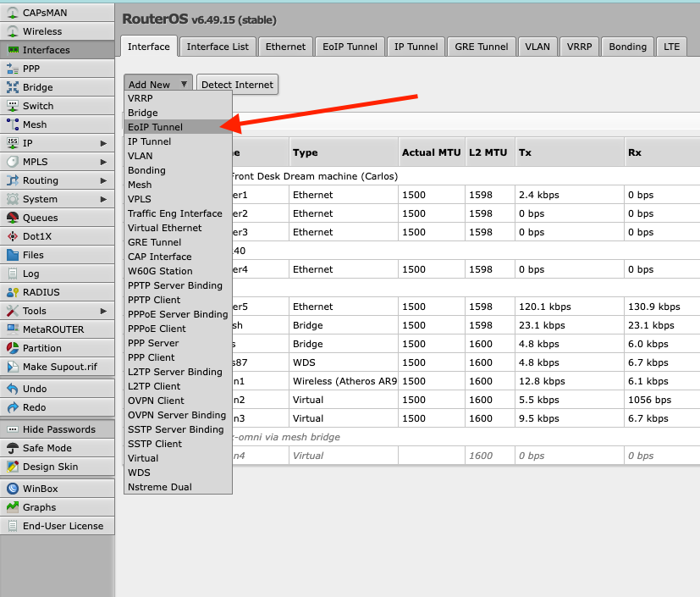
Task: Expand the System submenu arrow
Action: (x=103, y=199)
